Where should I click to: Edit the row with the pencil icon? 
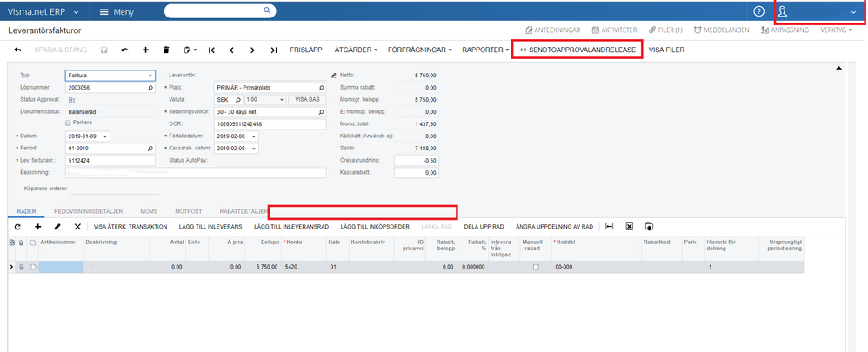point(57,227)
